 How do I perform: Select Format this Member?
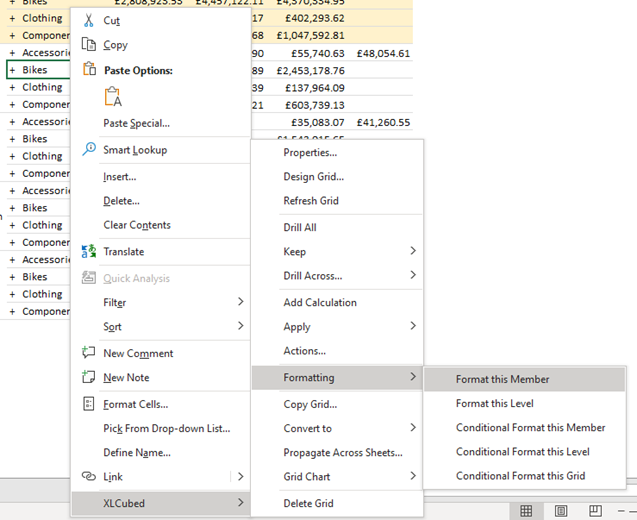502,380
